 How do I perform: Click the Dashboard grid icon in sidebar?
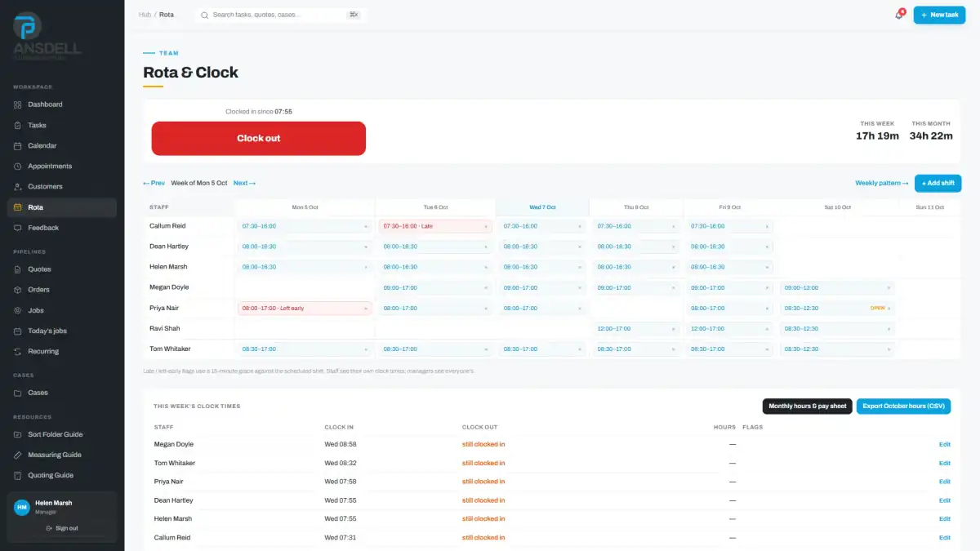(x=18, y=104)
